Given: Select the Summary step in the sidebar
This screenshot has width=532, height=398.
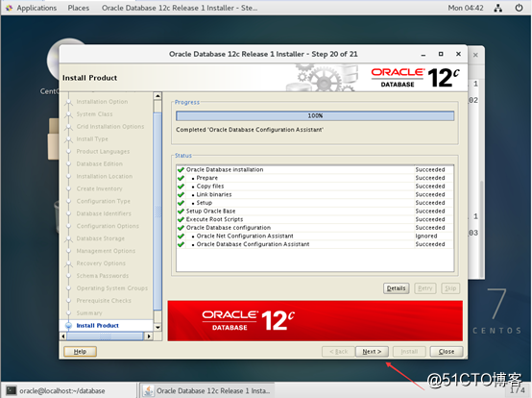Looking at the screenshot, I should 89,312.
